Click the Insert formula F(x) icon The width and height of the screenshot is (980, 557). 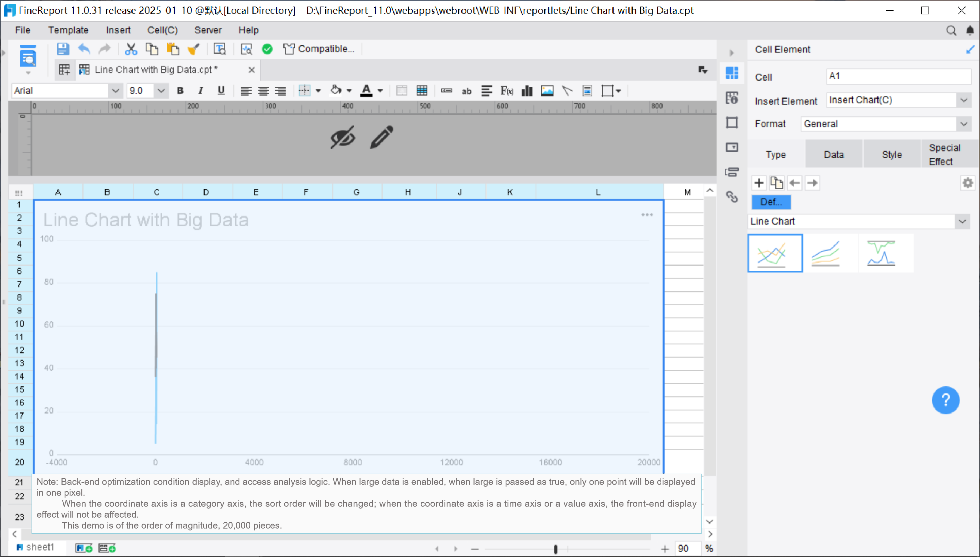coord(507,91)
